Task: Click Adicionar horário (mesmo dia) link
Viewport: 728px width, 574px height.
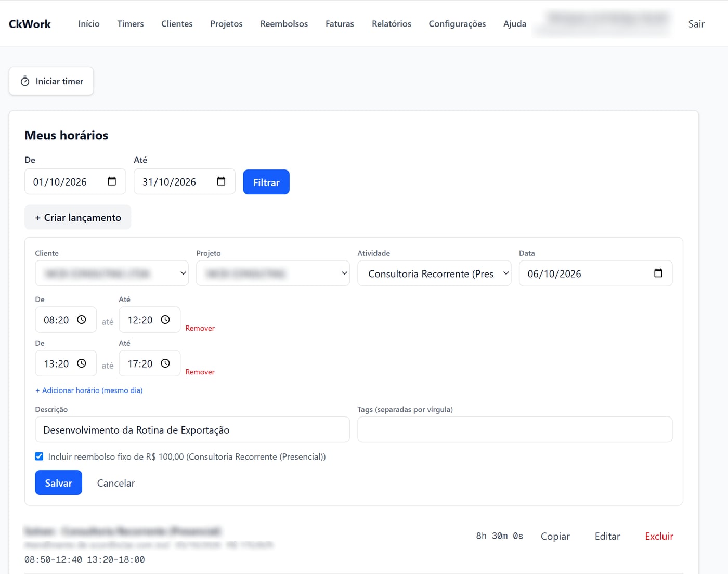Action: pos(89,390)
